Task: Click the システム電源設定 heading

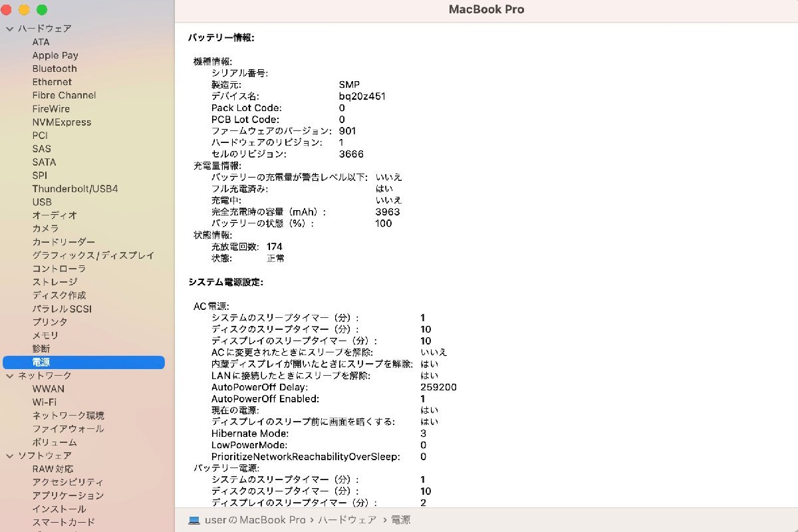Action: point(225,282)
